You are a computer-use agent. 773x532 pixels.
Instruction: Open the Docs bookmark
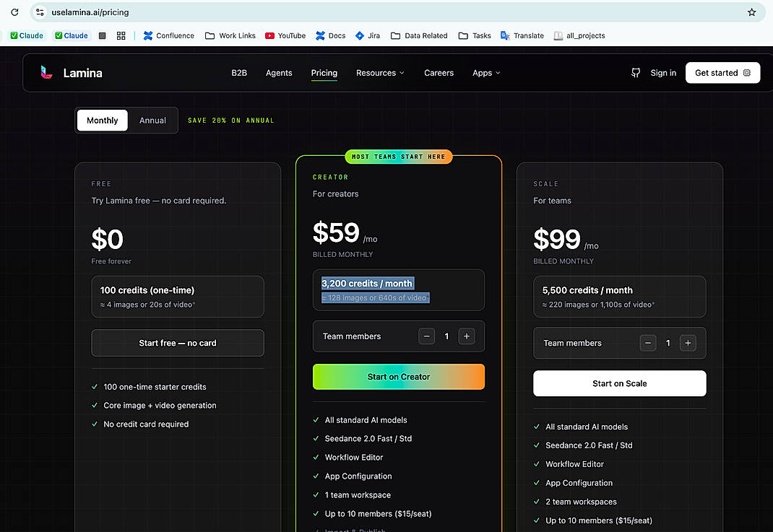[331, 35]
